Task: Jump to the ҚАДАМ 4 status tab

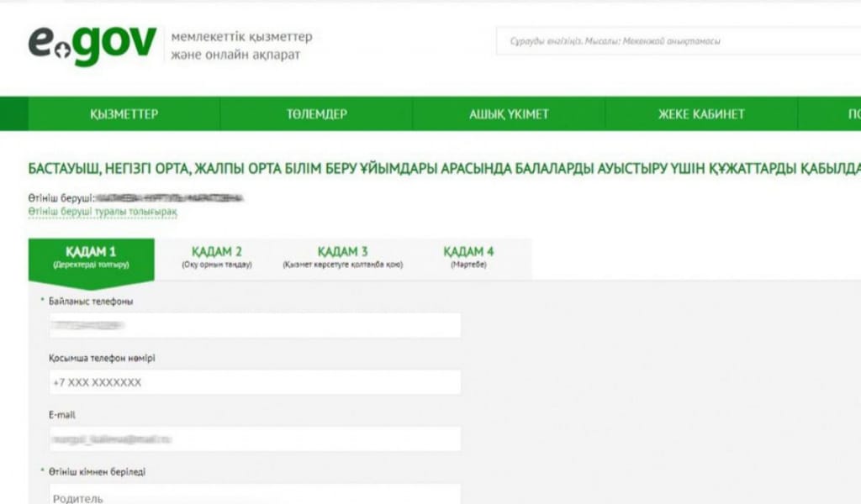Action: tap(468, 257)
